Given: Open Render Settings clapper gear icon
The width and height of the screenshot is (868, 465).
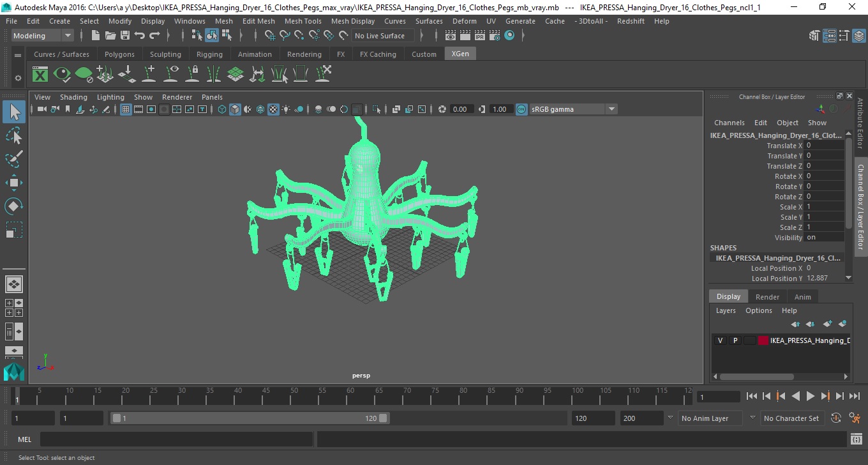Looking at the screenshot, I should [x=495, y=36].
